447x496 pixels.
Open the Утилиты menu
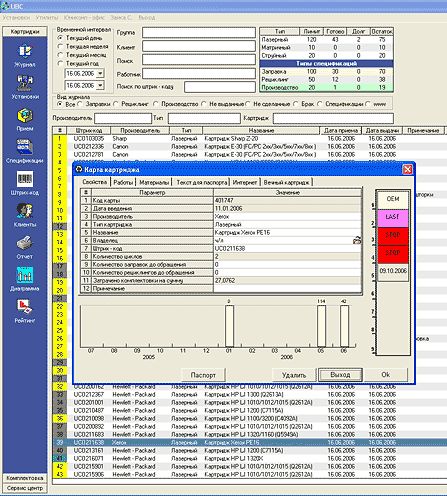tap(47, 17)
